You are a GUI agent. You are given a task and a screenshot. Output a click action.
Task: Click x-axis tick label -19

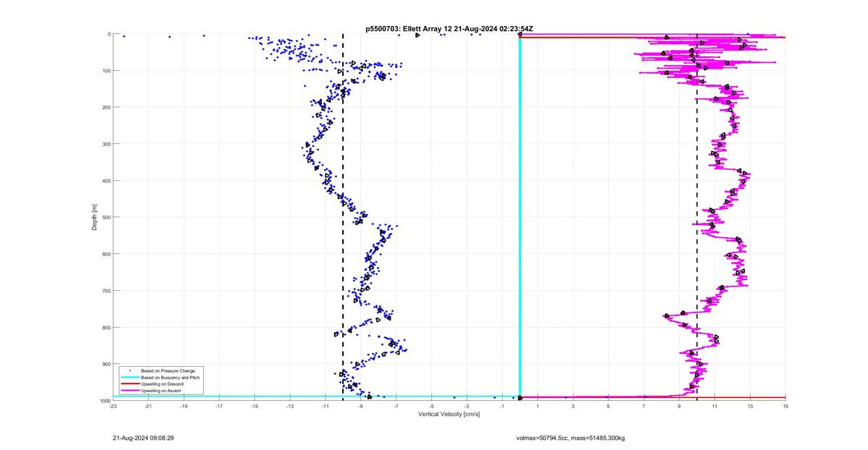click(x=184, y=406)
